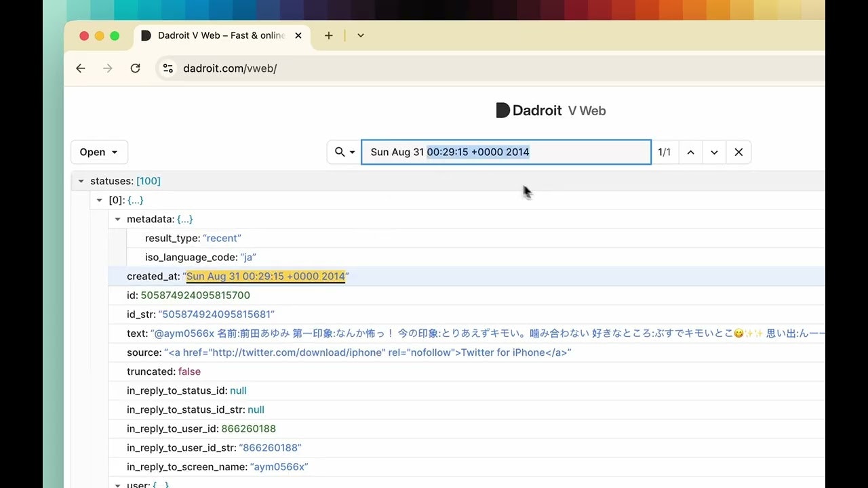Close the Dadroit V Web tab

click(298, 35)
